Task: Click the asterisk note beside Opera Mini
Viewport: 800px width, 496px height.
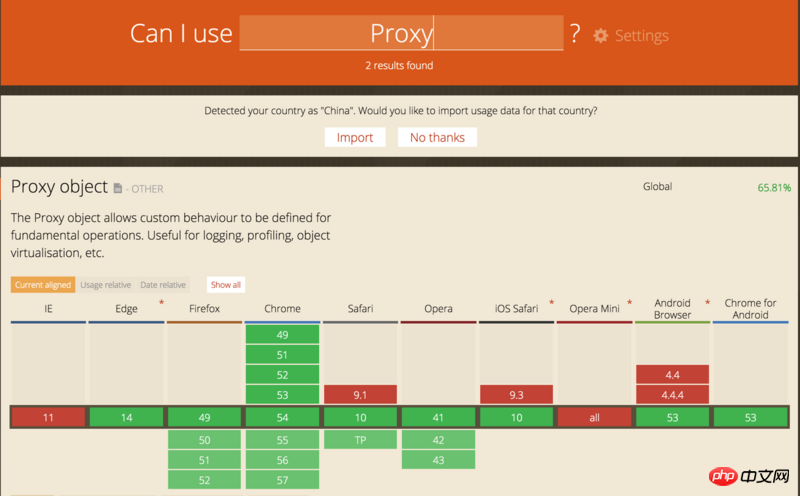Action: pyautogui.click(x=629, y=301)
